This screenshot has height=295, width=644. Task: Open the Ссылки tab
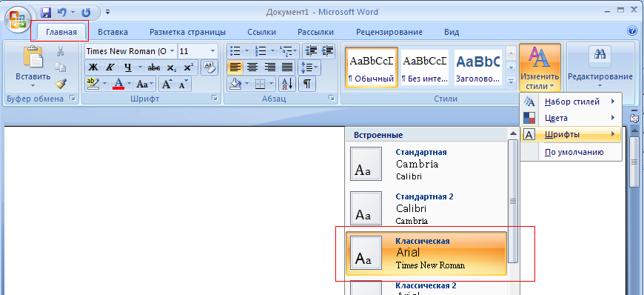click(261, 32)
